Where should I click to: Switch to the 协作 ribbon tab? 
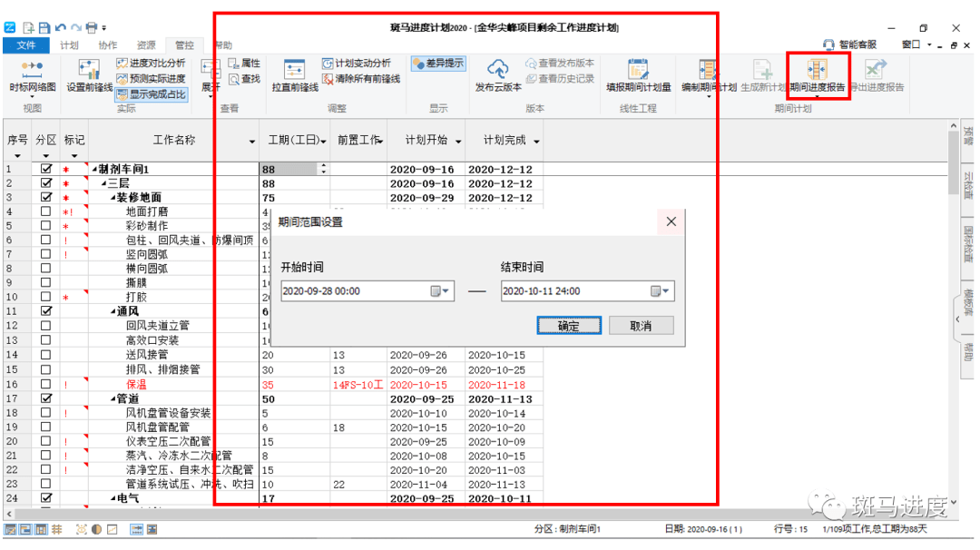pos(108,45)
